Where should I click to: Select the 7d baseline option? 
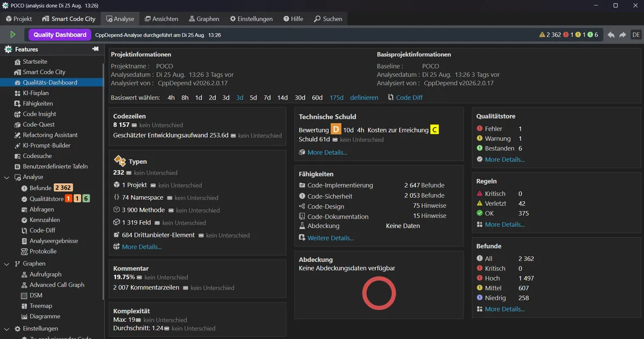(267, 98)
